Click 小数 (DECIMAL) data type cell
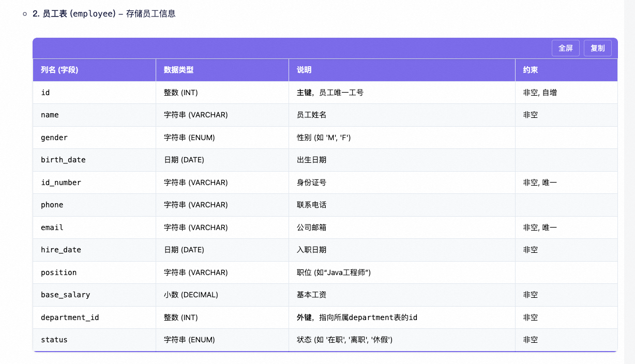The height and width of the screenshot is (364, 635). [222, 295]
